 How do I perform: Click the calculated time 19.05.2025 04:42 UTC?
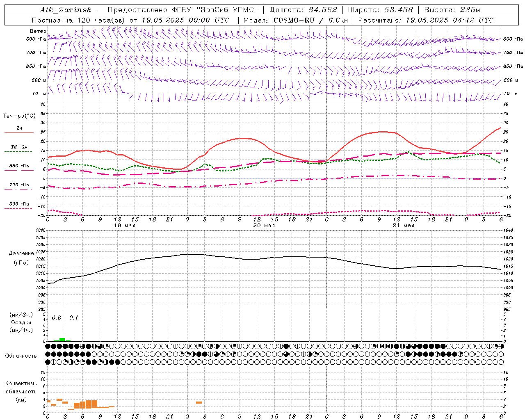(449, 20)
